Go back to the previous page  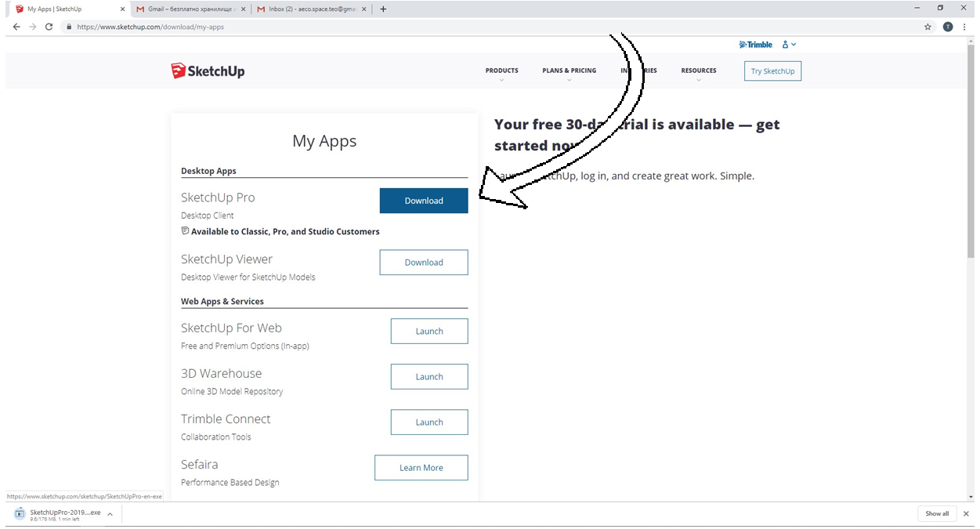click(x=16, y=27)
